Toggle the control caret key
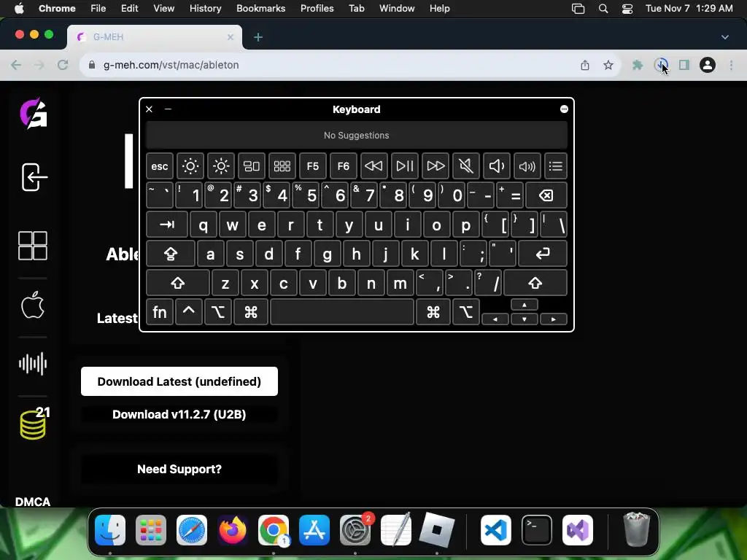747x560 pixels. click(x=189, y=312)
